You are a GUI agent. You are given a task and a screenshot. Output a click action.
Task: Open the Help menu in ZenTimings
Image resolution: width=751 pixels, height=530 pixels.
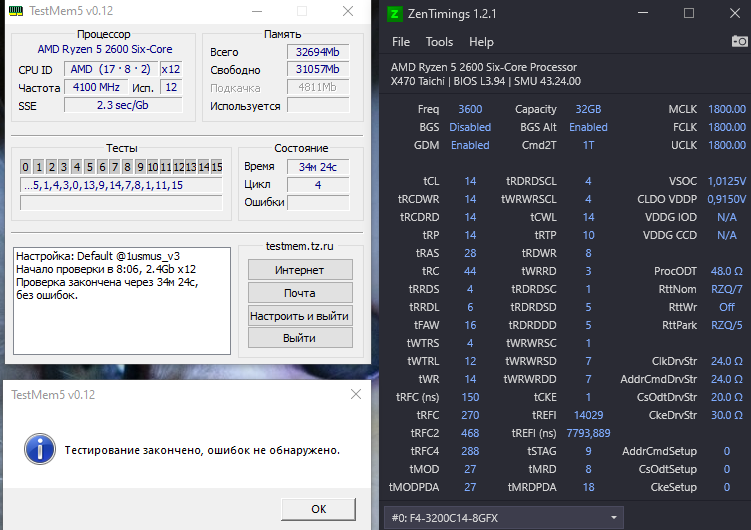click(x=481, y=42)
